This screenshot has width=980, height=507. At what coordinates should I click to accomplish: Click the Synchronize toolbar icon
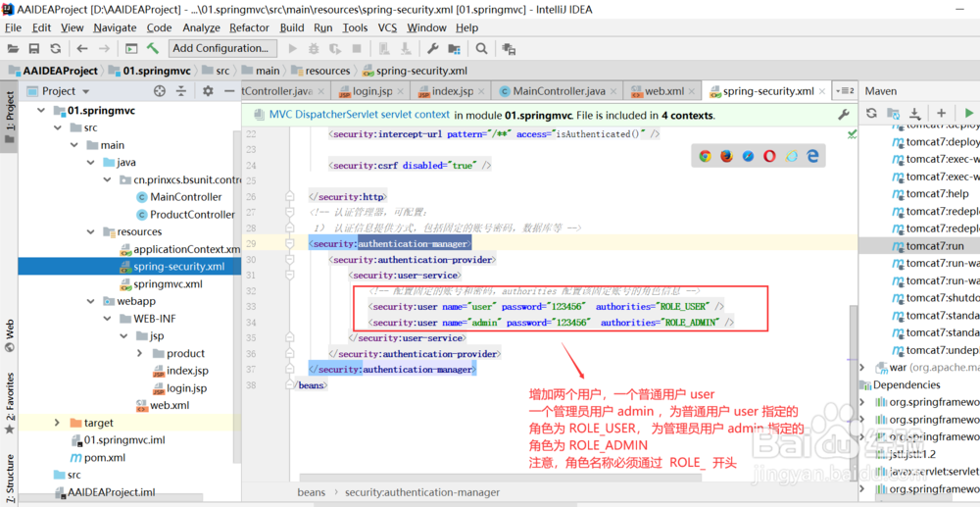pos(56,49)
